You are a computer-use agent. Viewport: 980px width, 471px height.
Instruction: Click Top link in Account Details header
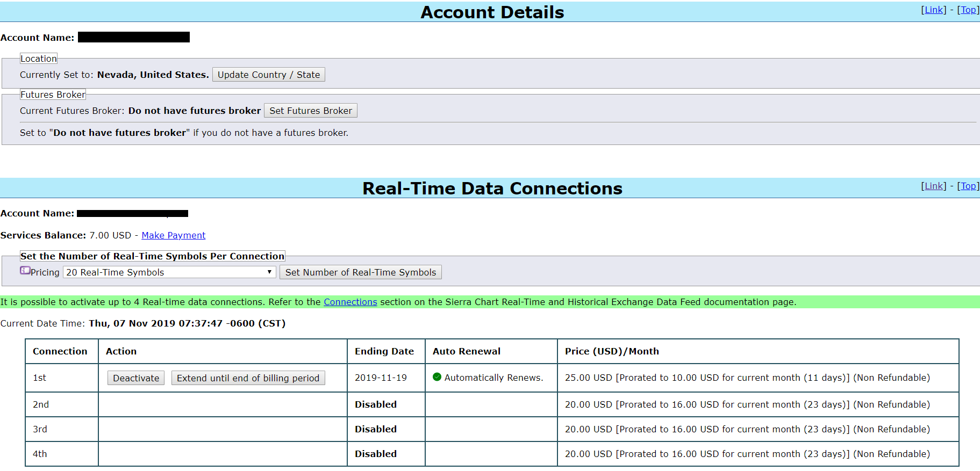point(968,10)
